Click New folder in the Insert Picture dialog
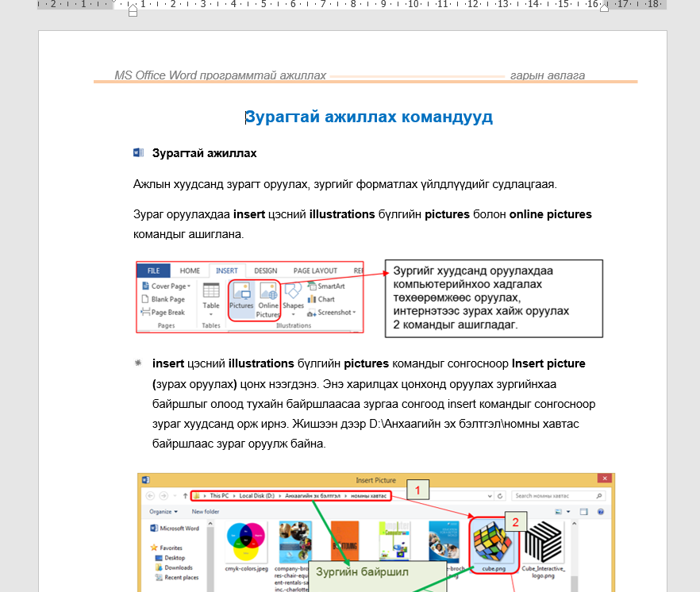Image resolution: width=700 pixels, height=592 pixels. (x=206, y=512)
